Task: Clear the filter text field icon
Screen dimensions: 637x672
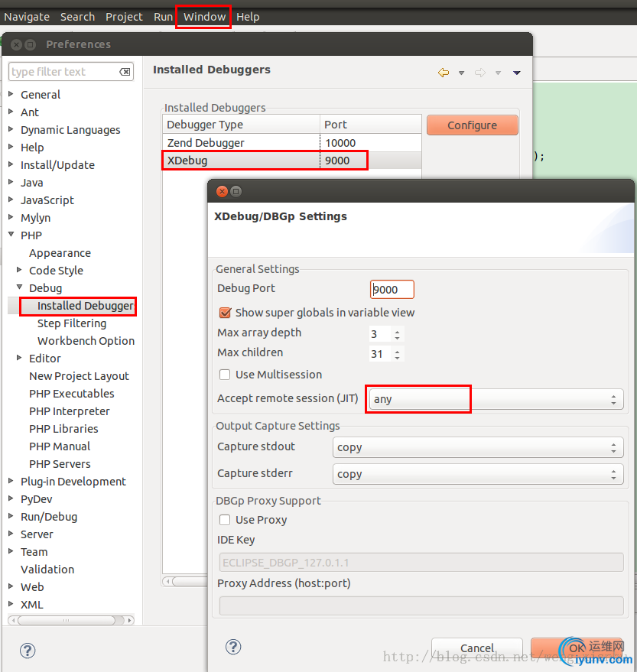Action: click(x=125, y=72)
